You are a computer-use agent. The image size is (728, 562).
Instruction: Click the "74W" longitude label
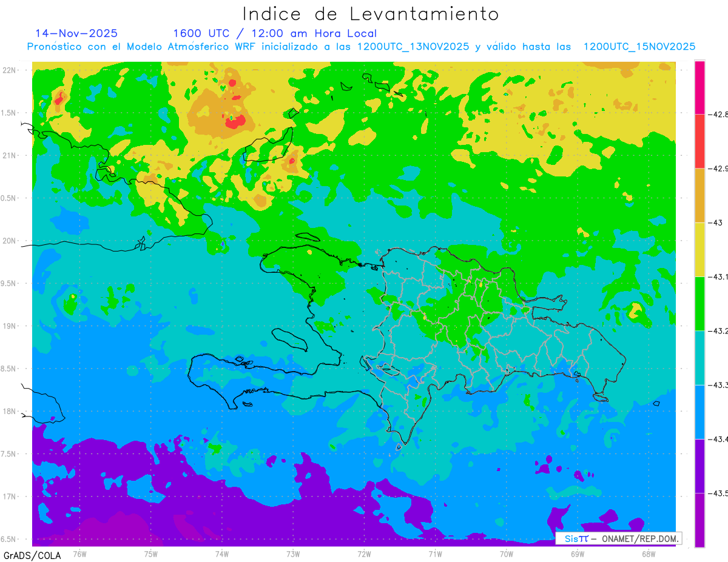point(222,554)
